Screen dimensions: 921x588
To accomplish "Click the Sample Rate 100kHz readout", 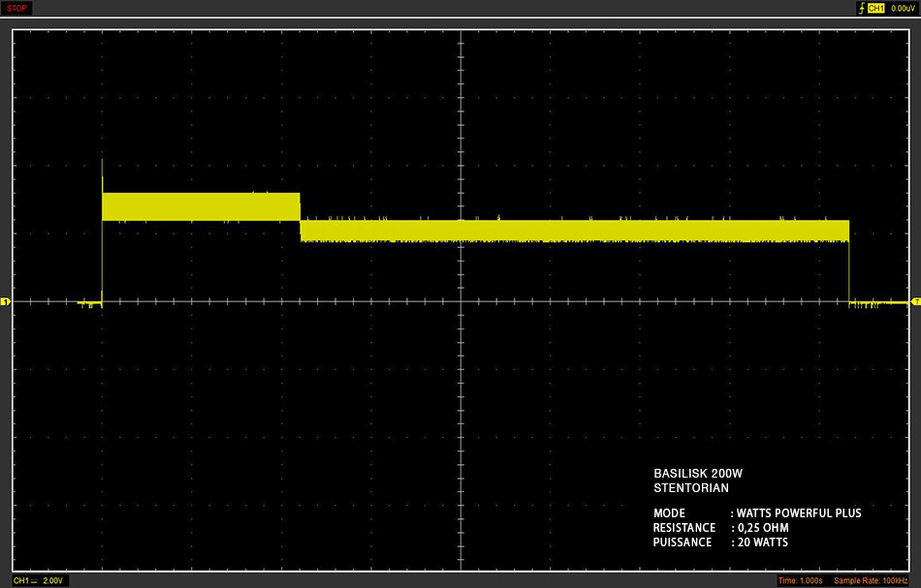I will click(x=871, y=580).
